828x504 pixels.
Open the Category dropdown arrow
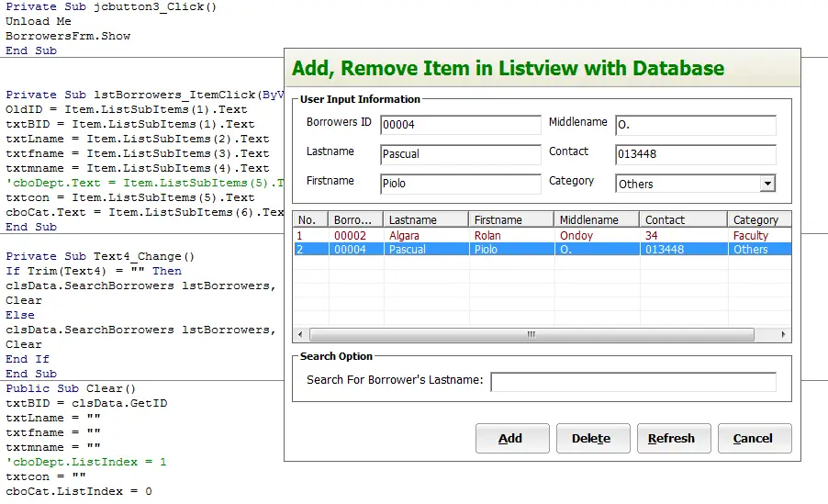coord(767,184)
